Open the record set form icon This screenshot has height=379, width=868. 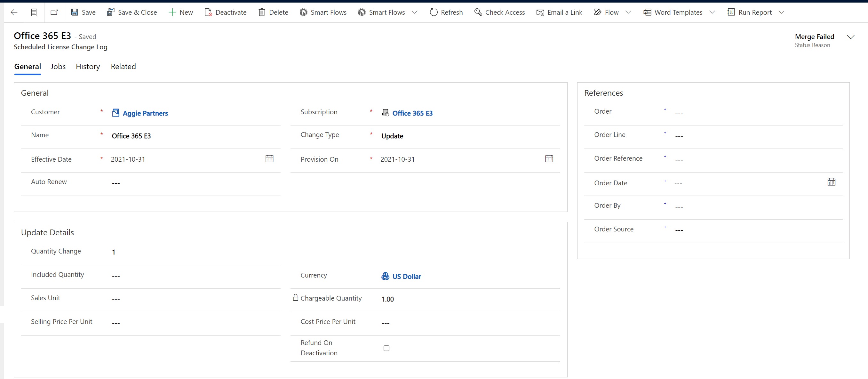click(34, 12)
